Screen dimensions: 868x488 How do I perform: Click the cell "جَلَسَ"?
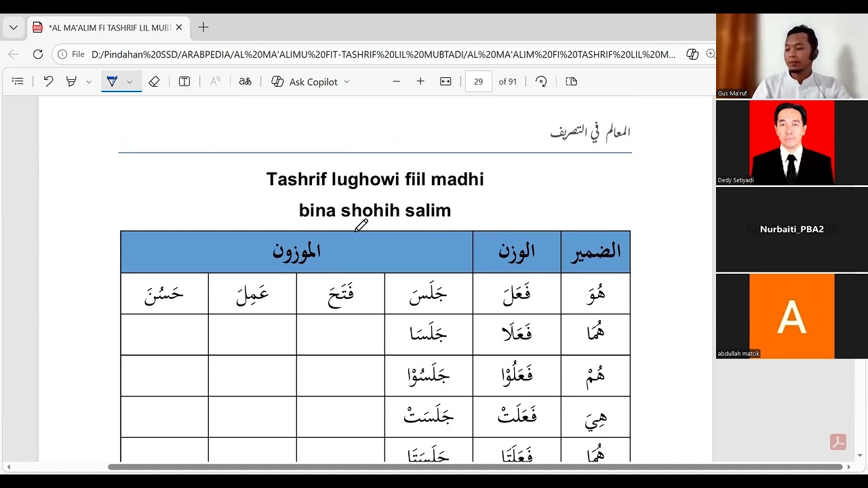coord(429,293)
